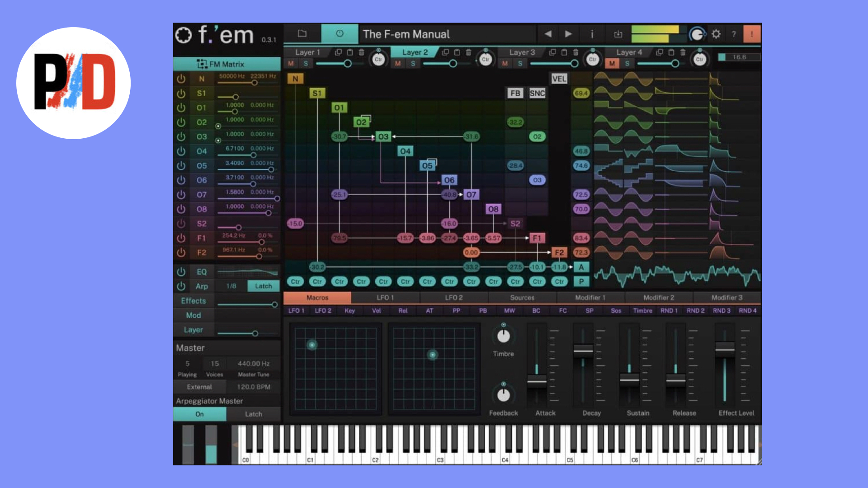Switch to the Sources tab

[x=522, y=297]
